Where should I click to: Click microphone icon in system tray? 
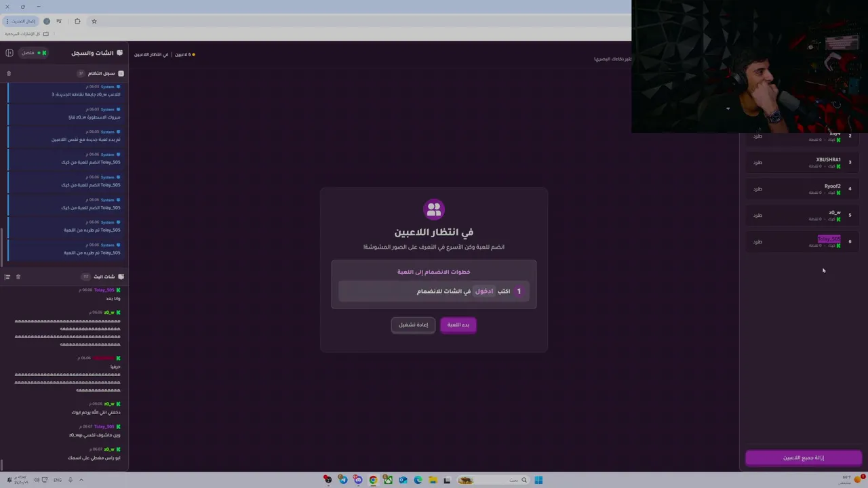(71, 480)
